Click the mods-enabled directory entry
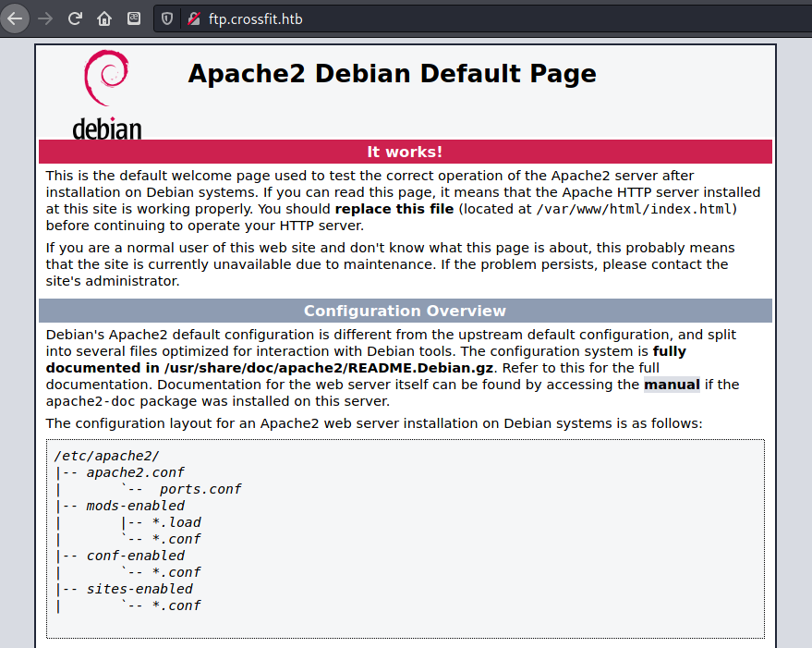 tap(135, 506)
